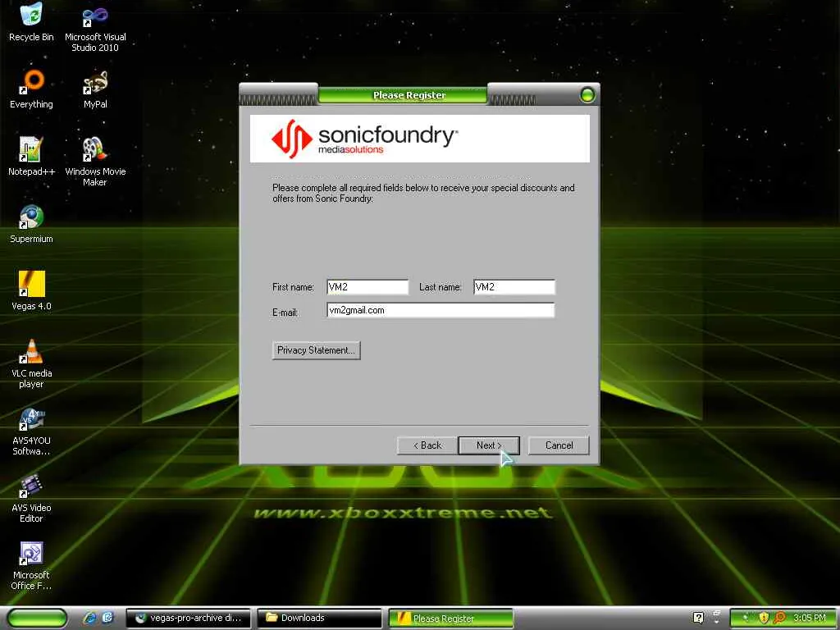Click Please Register taskbar button
This screenshot has height=630, width=840.
[450, 619]
